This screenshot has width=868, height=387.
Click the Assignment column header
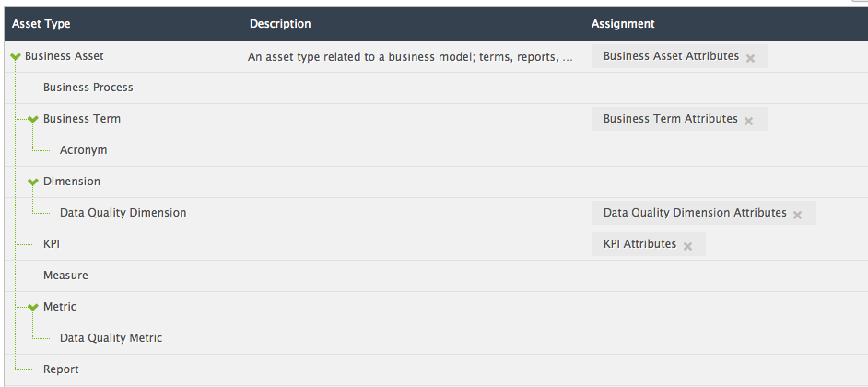[x=623, y=24]
